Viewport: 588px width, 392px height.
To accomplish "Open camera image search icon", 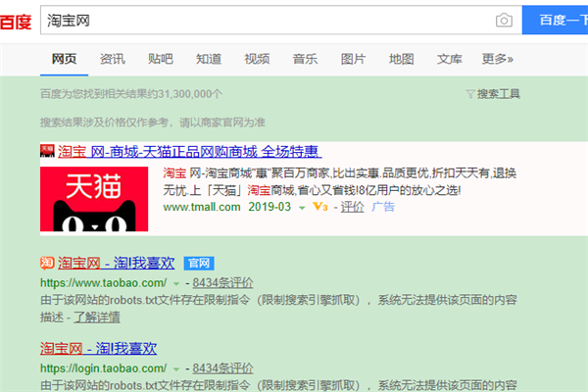I will pyautogui.click(x=504, y=20).
